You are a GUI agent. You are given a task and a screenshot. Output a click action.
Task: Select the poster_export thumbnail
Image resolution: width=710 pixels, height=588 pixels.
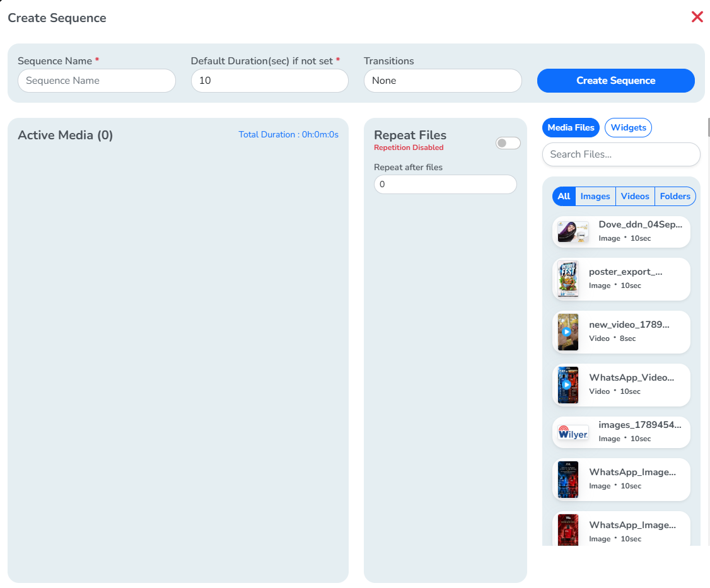[568, 279]
